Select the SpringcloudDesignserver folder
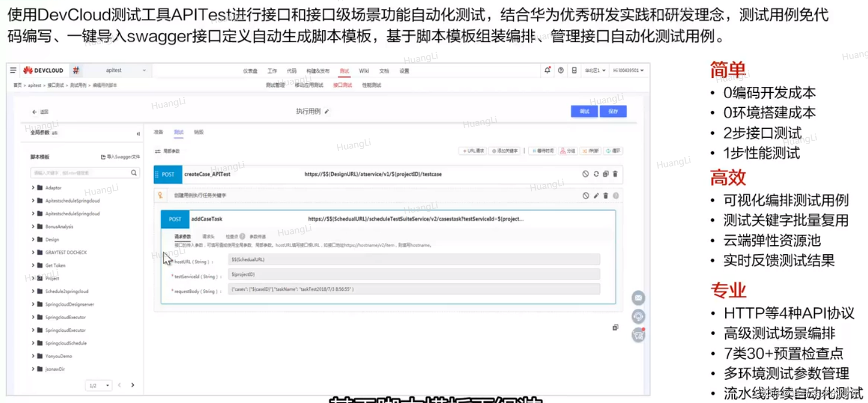The width and height of the screenshot is (868, 403). pos(69,304)
